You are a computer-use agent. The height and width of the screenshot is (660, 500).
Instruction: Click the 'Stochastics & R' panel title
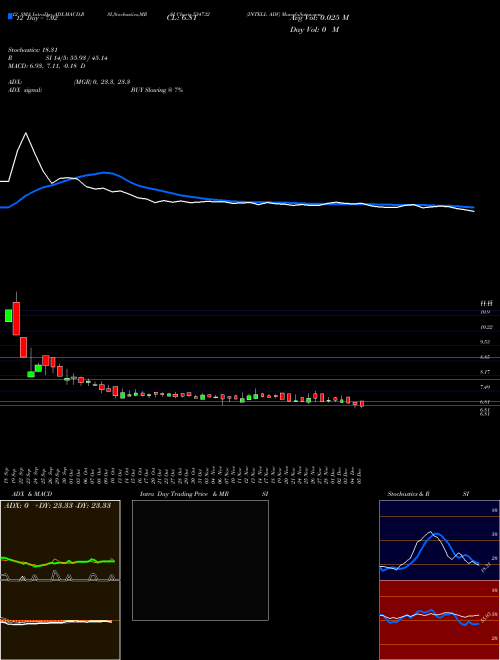click(x=409, y=494)
